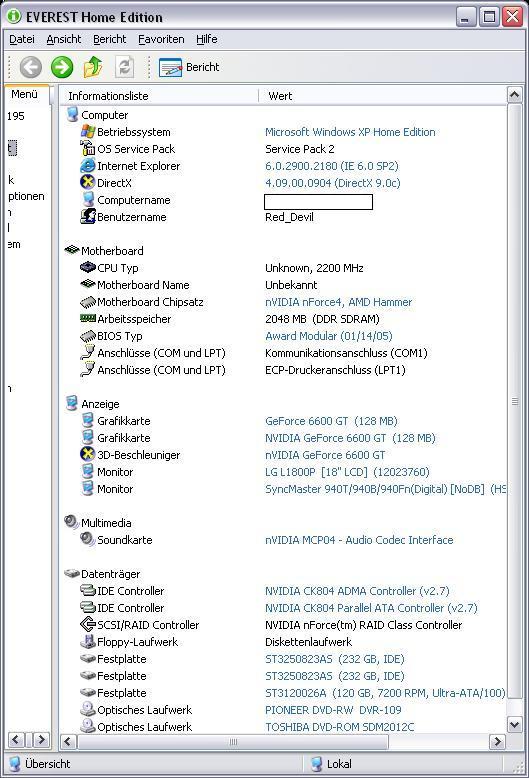Click the horizontal scrollbar right arrow

(497, 742)
